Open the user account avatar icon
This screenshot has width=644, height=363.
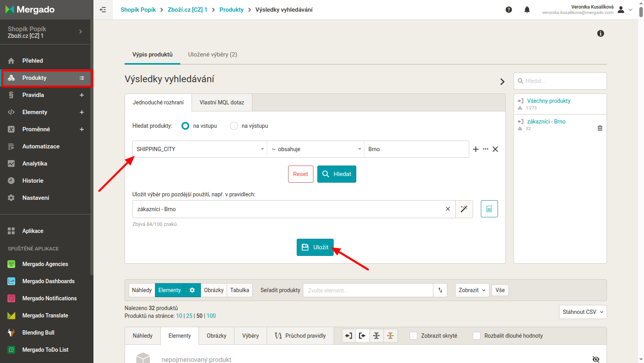click(x=621, y=10)
